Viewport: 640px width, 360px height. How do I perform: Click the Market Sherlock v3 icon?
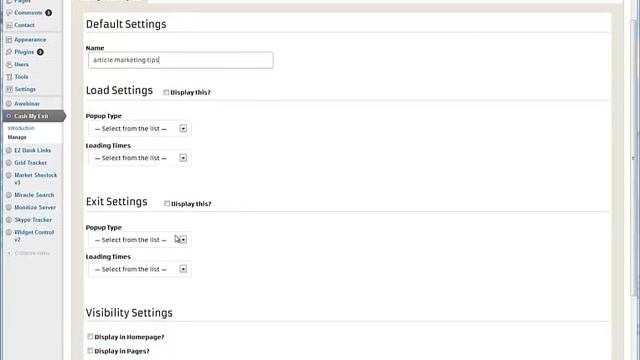(x=9, y=176)
